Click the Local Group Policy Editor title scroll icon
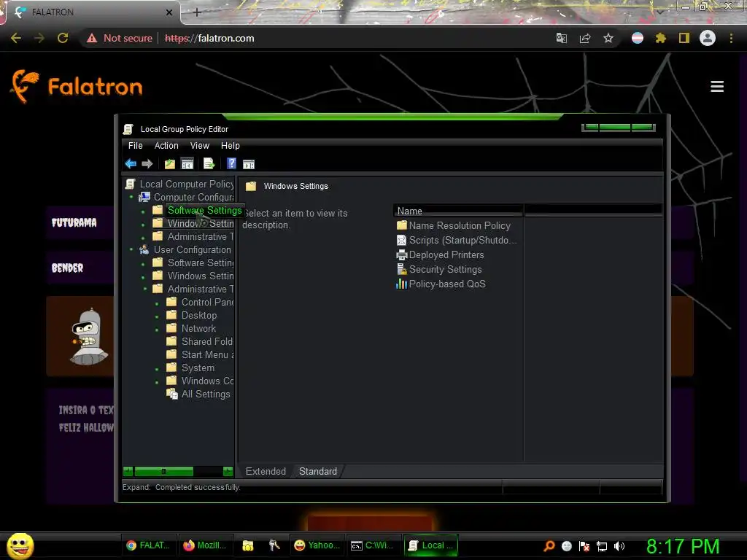The height and width of the screenshot is (560, 747). click(x=128, y=129)
